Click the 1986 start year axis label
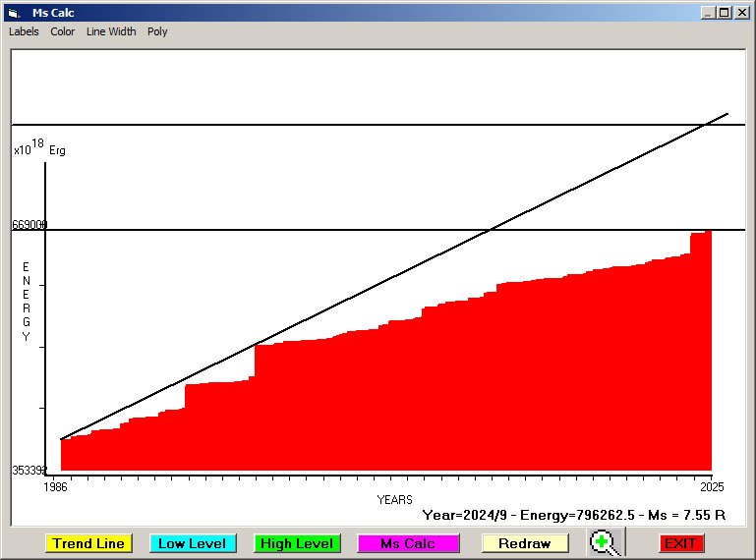756x560 pixels. click(57, 486)
